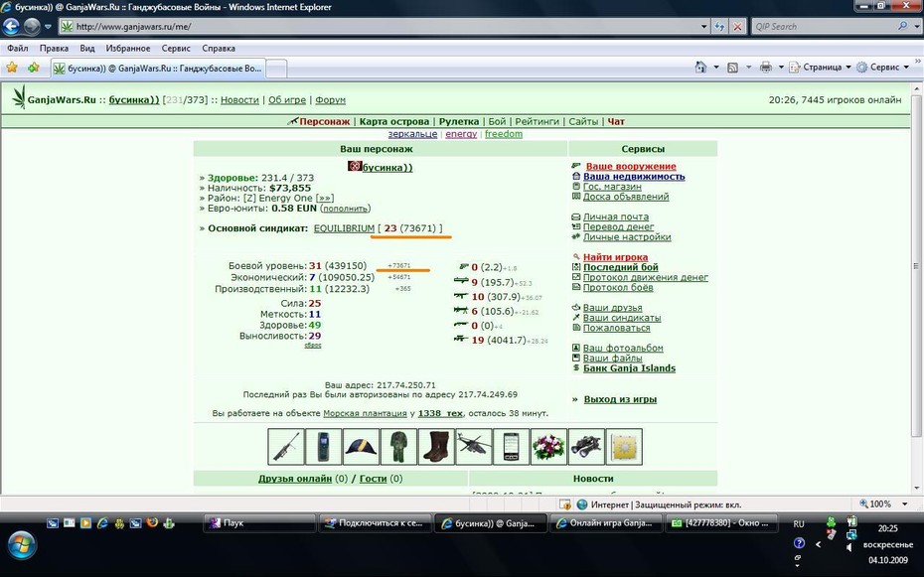Expand the Feeds button dropdown arrow
924x577 pixels.
click(x=748, y=68)
